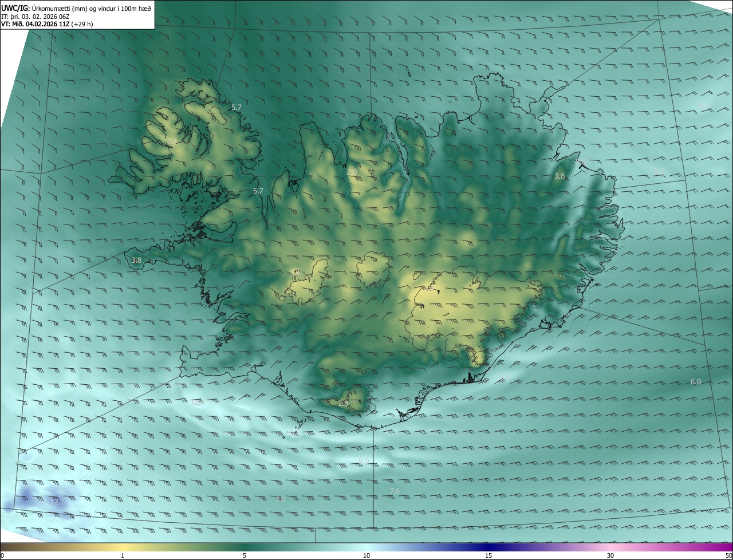Viewport: 733px width, 560px height.
Task: Click the 10.4 precipitation value label
Action: [197, 403]
